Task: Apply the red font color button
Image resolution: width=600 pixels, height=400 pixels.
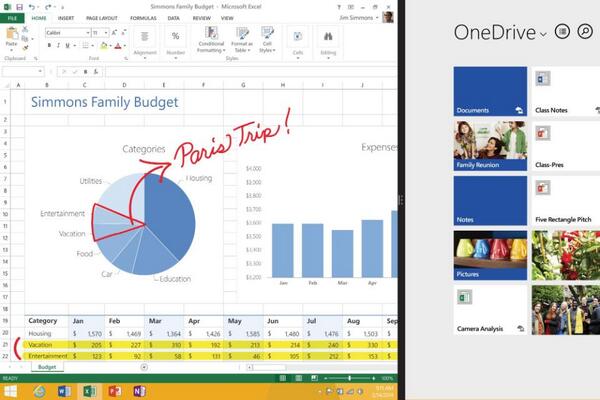Action: click(x=118, y=46)
